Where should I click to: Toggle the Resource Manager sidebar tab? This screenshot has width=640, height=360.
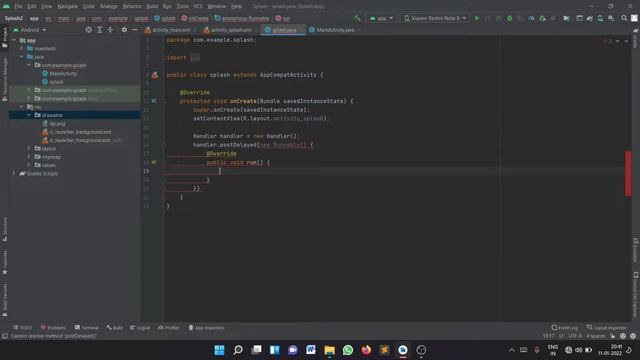[x=4, y=79]
